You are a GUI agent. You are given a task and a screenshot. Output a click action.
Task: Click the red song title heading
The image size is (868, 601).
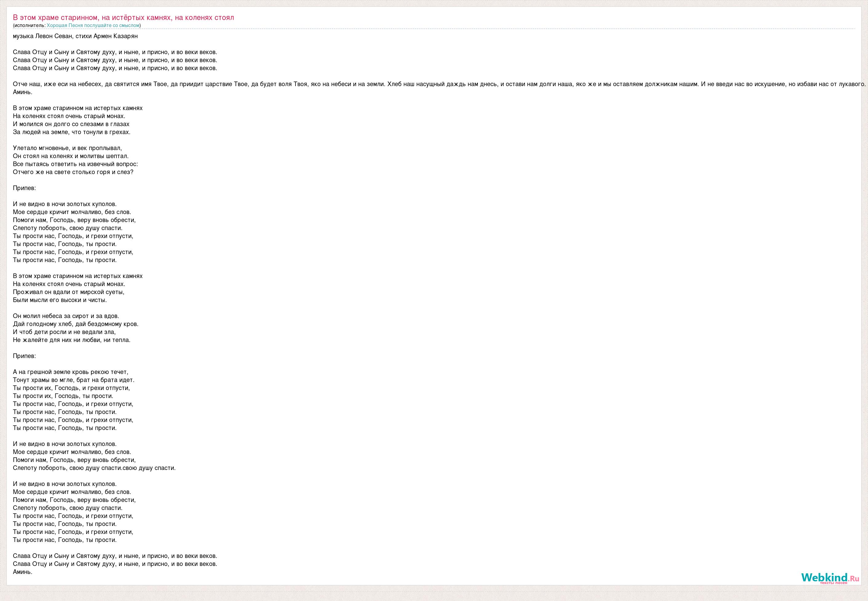click(x=124, y=17)
